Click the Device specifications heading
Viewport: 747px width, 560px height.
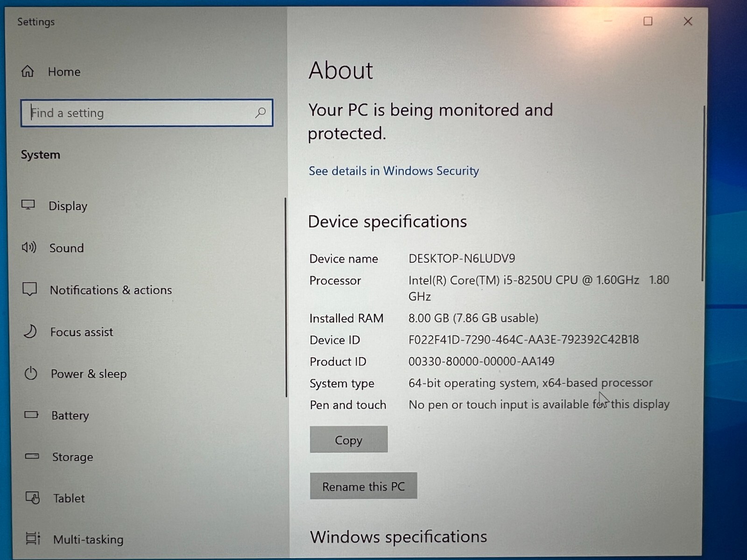(388, 222)
